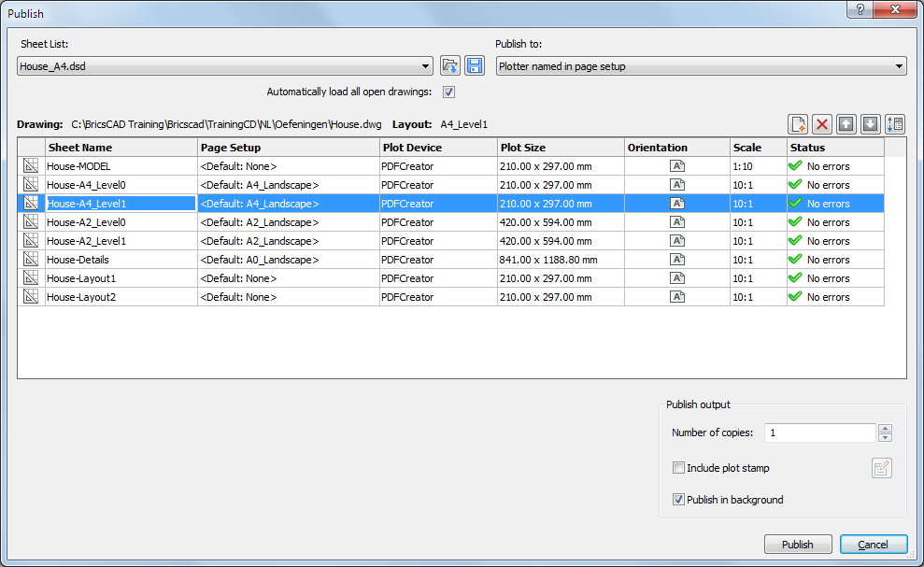Click the load sheet list icon
Screen dimensions: 924x567
tap(450, 66)
